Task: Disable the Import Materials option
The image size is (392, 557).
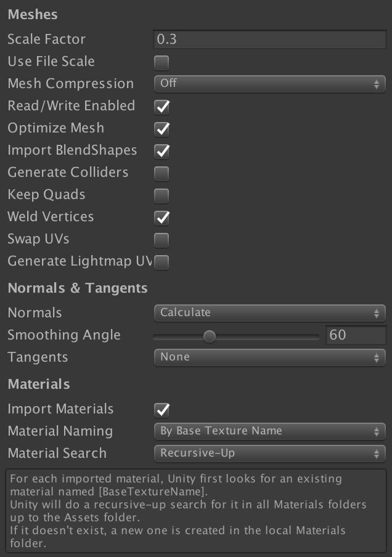Action: click(161, 409)
